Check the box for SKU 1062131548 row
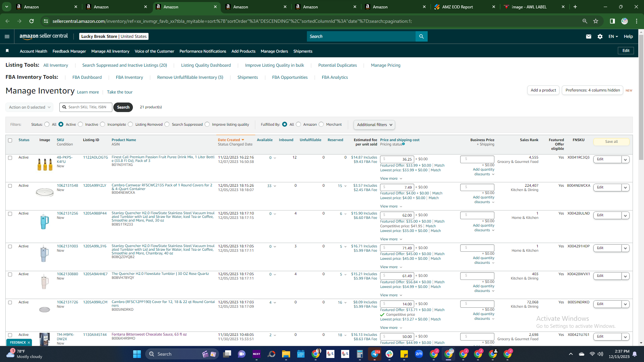The height and width of the screenshot is (362, 644). click(10, 186)
